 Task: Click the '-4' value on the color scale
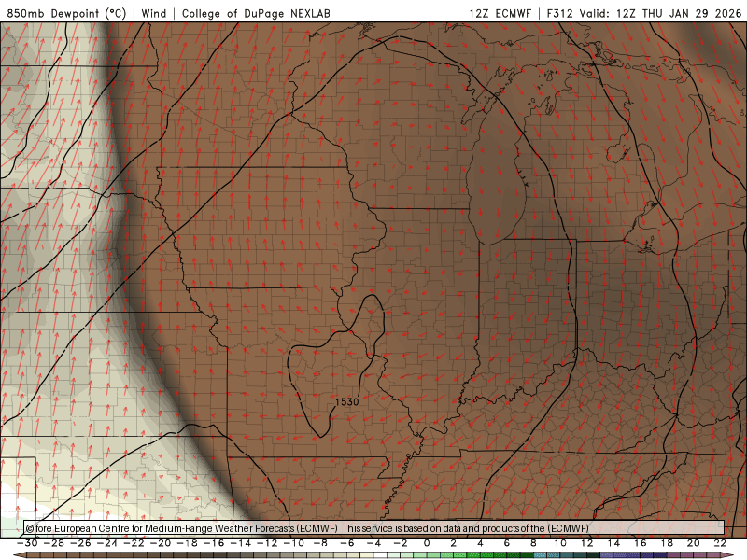click(x=373, y=543)
